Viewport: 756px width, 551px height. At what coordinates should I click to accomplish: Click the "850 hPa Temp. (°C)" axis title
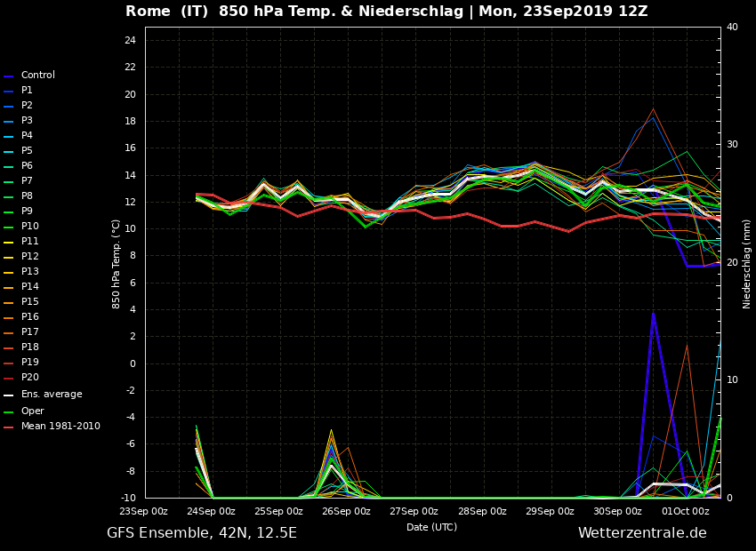click(x=116, y=264)
